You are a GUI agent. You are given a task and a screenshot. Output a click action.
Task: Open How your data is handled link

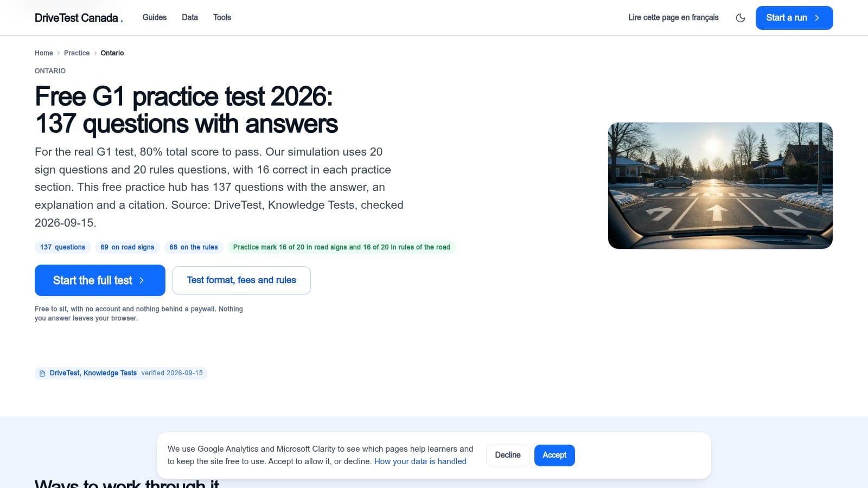tap(420, 461)
